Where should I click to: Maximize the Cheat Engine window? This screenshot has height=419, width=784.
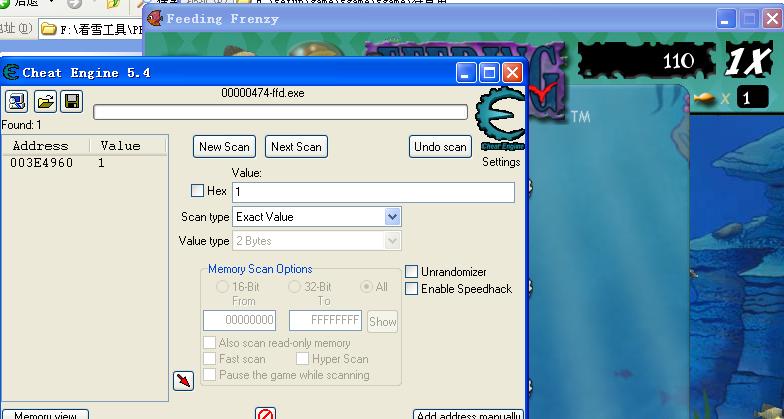tap(489, 73)
